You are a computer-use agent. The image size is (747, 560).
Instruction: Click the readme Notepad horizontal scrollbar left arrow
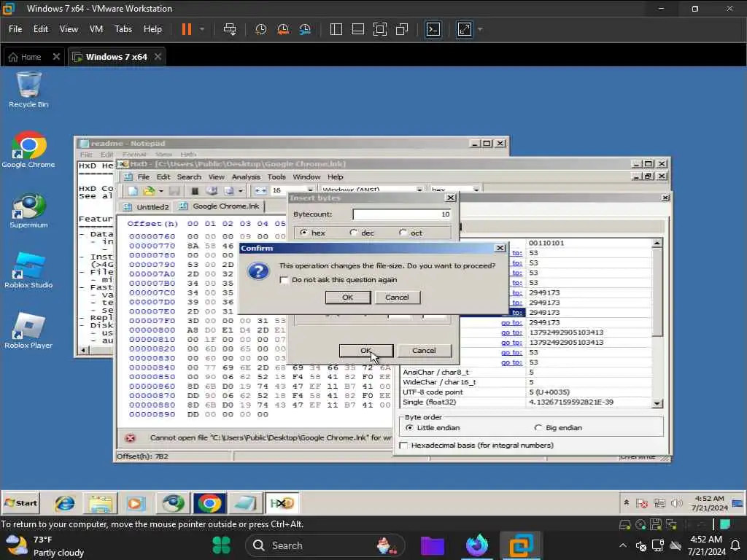tap(83, 350)
